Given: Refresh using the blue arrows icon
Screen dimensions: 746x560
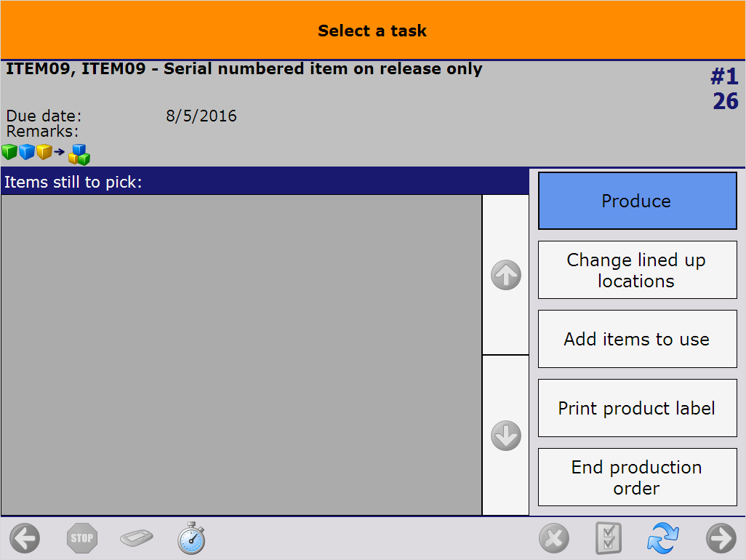Looking at the screenshot, I should 663,539.
